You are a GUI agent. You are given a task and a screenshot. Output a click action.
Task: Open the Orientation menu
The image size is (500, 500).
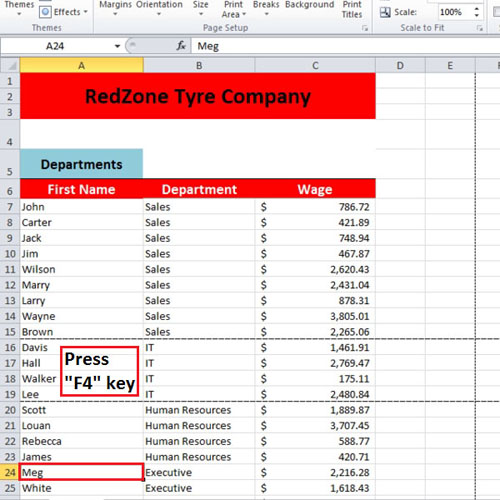(x=159, y=8)
